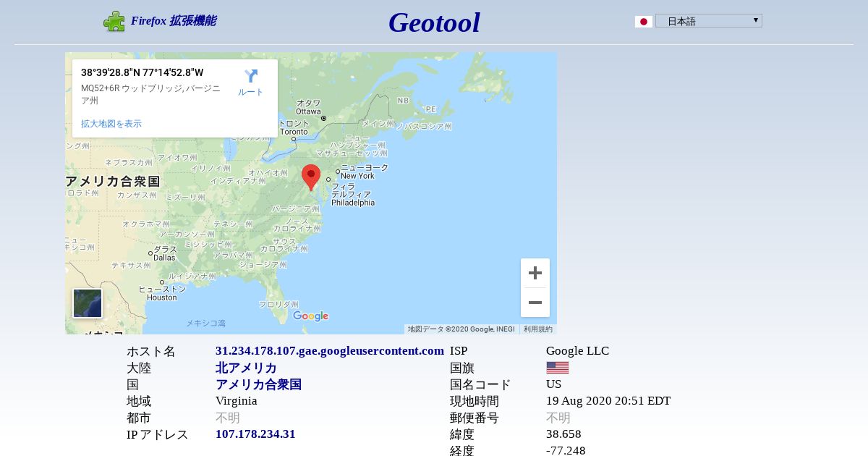Click the hostname googleusercontent.com link
This screenshot has height=456, width=868.
point(330,351)
